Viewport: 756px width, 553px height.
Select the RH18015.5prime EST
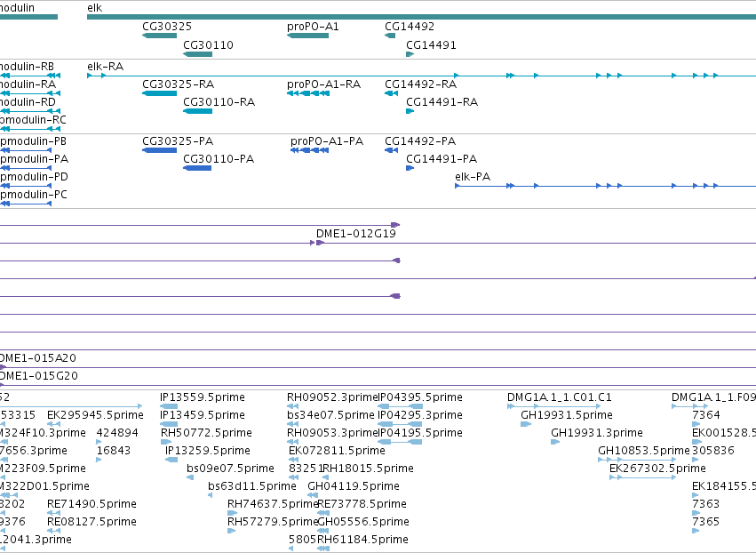[x=325, y=477]
